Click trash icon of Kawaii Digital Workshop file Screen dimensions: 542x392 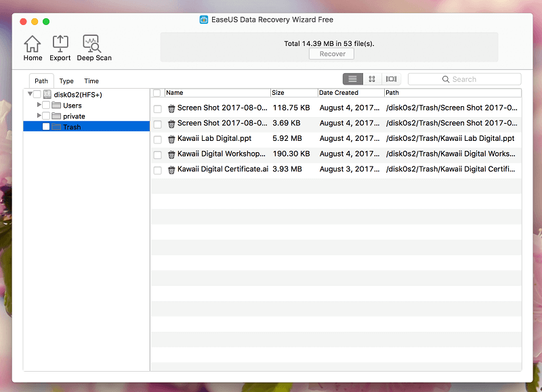pos(171,154)
